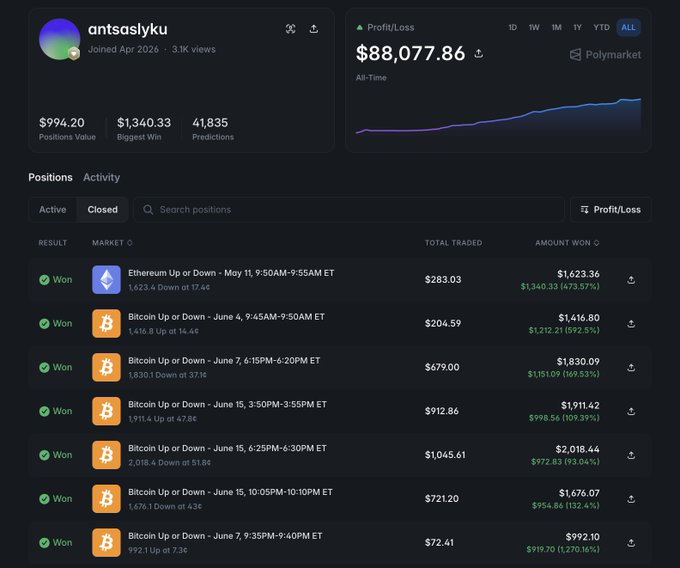
Task: Click the $1,045.61 total traded value
Action: (445, 455)
